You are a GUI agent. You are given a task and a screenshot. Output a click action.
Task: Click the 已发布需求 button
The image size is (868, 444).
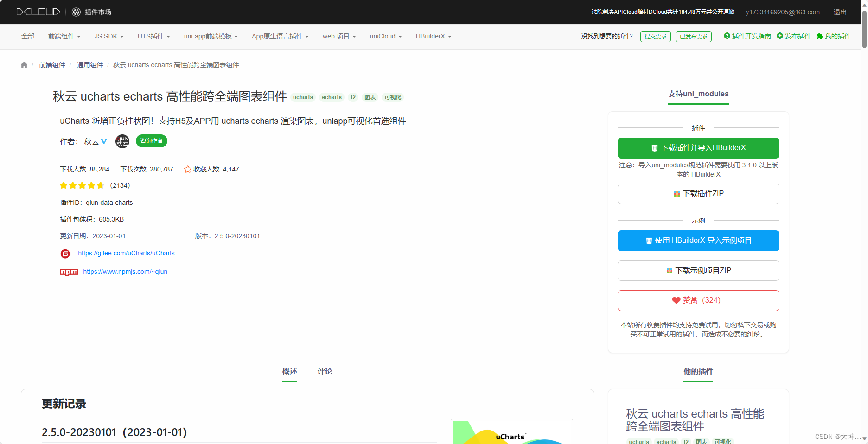click(x=694, y=37)
